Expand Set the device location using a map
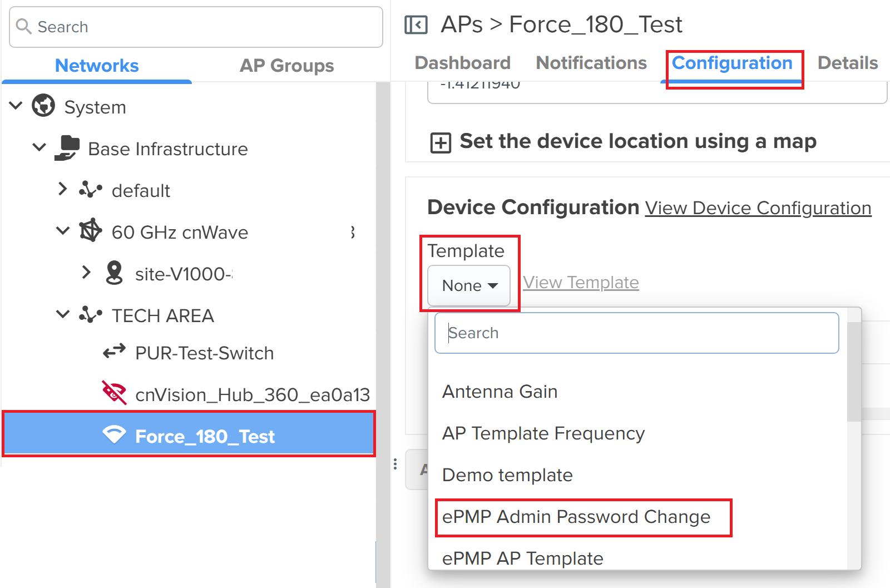 click(441, 143)
